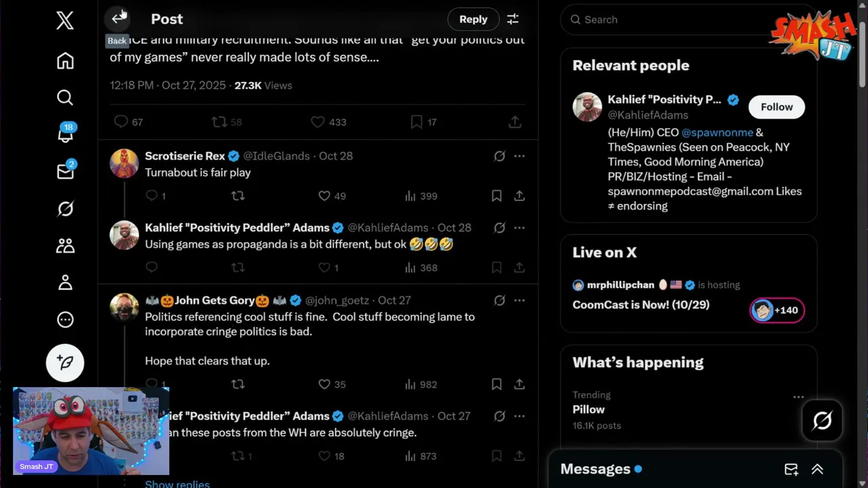Image resolution: width=868 pixels, height=488 pixels.
Task: Open Communities icon in sidebar
Action: tap(65, 245)
